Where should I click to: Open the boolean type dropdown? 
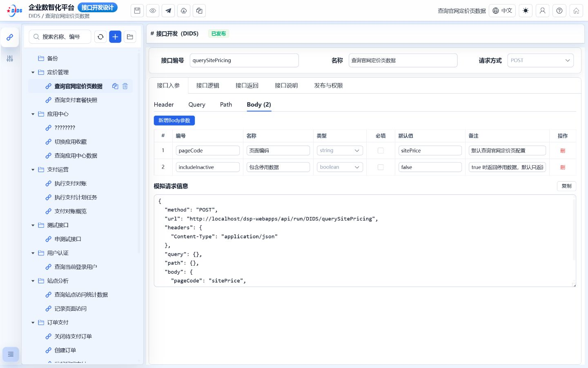[340, 167]
